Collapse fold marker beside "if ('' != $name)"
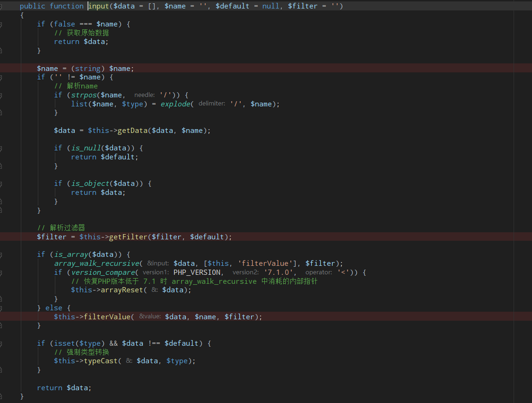 [x=1, y=78]
